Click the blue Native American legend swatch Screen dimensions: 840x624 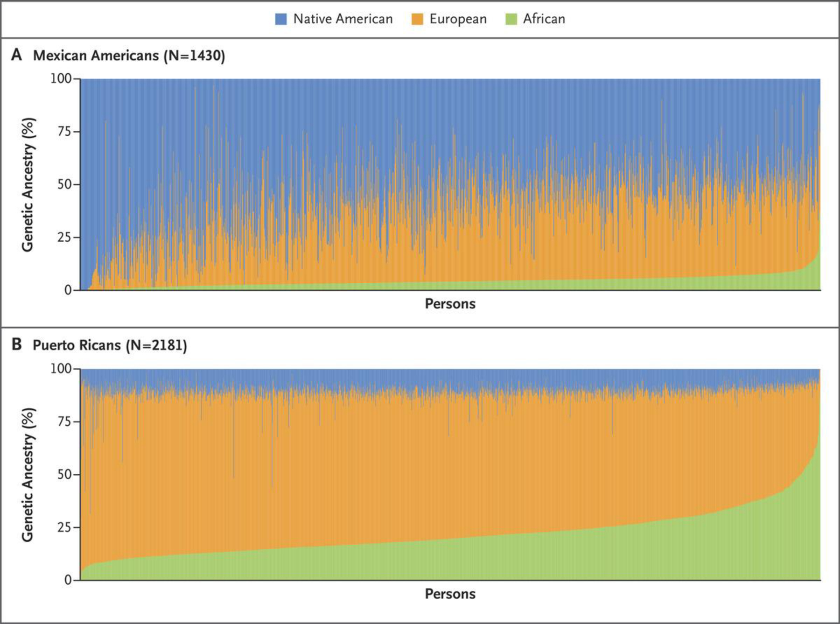tap(281, 19)
